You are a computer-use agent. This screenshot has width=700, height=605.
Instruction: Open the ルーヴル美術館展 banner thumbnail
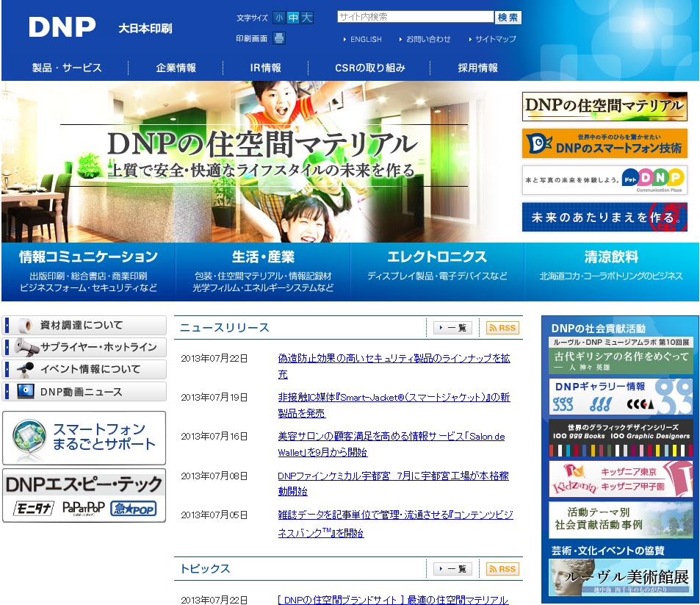[620, 577]
